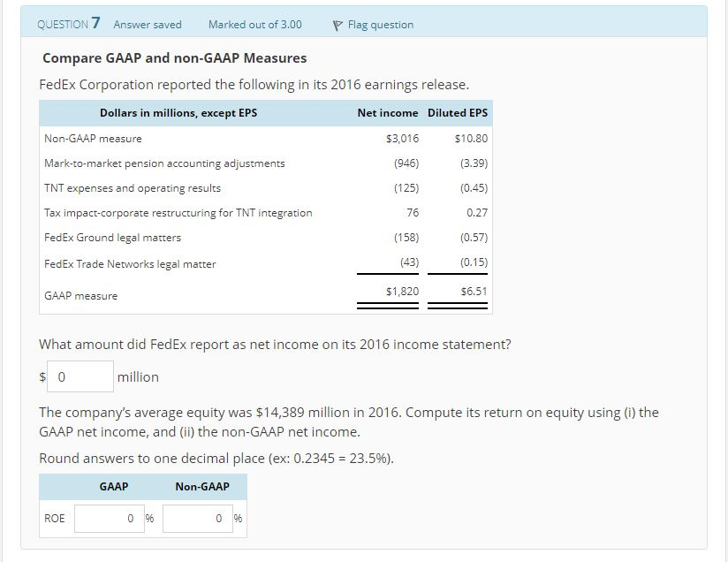Click the (3.39) diluted EPS cell

pyautogui.click(x=474, y=163)
